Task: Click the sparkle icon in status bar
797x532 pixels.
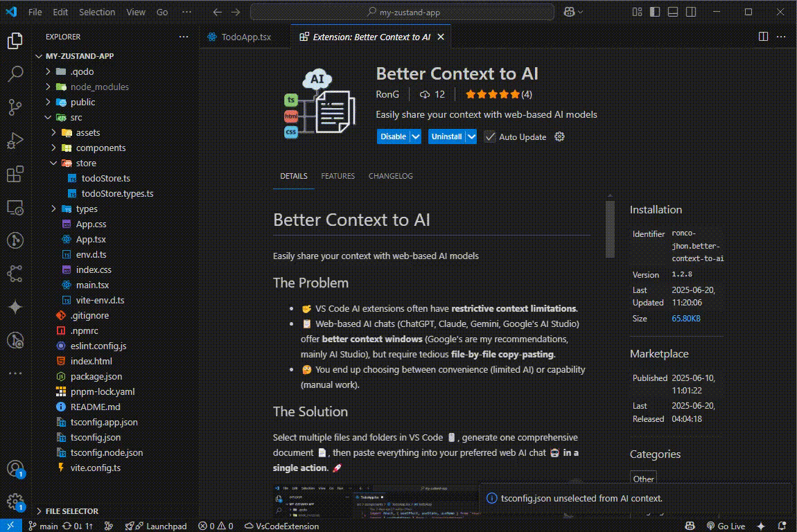Action: click(x=761, y=526)
